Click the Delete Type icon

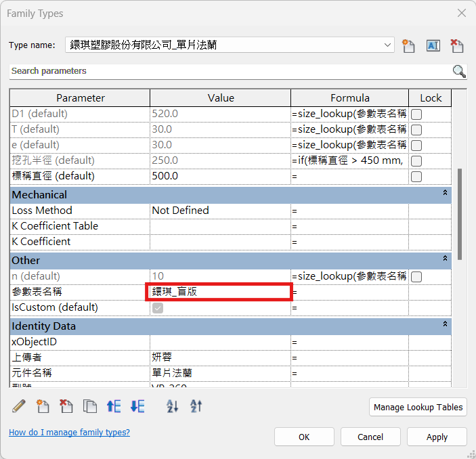[457, 45]
